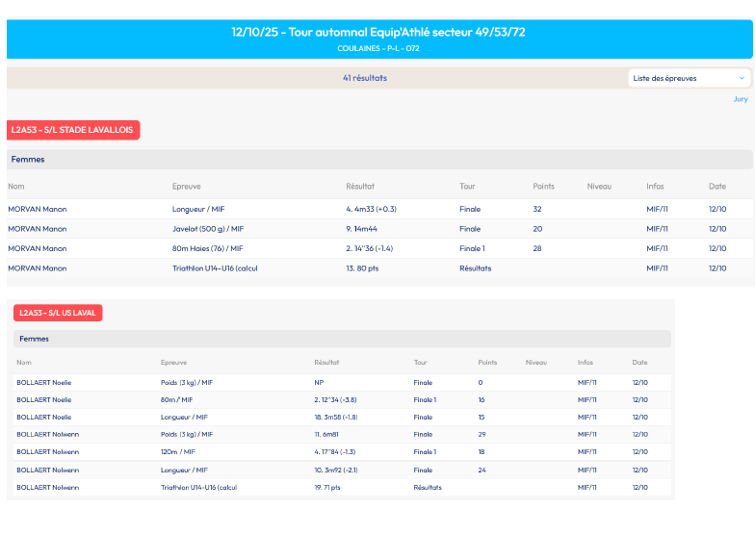Click MORVAN Manon's Triathlon U14-U16 event
This screenshot has height=560, width=755.
[x=215, y=268]
